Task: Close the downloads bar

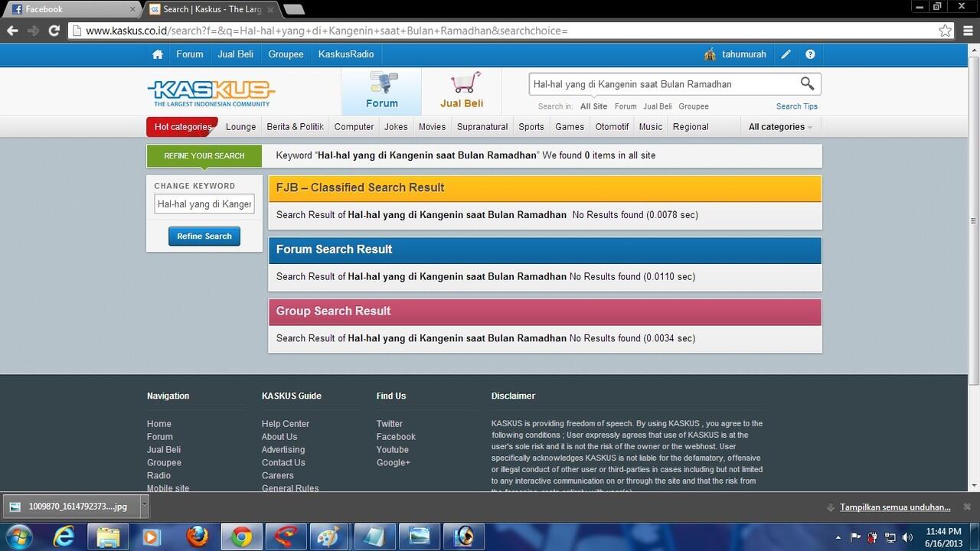Action: tap(967, 507)
